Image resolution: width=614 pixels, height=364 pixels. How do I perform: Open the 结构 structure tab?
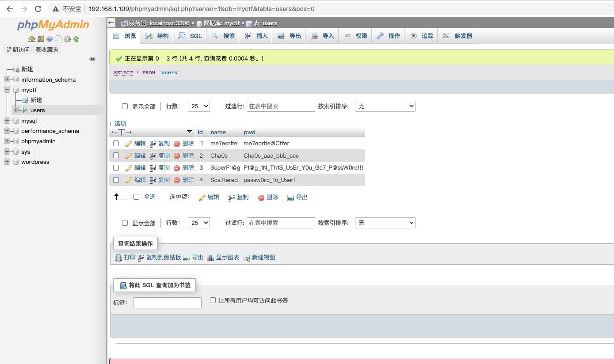click(x=157, y=36)
